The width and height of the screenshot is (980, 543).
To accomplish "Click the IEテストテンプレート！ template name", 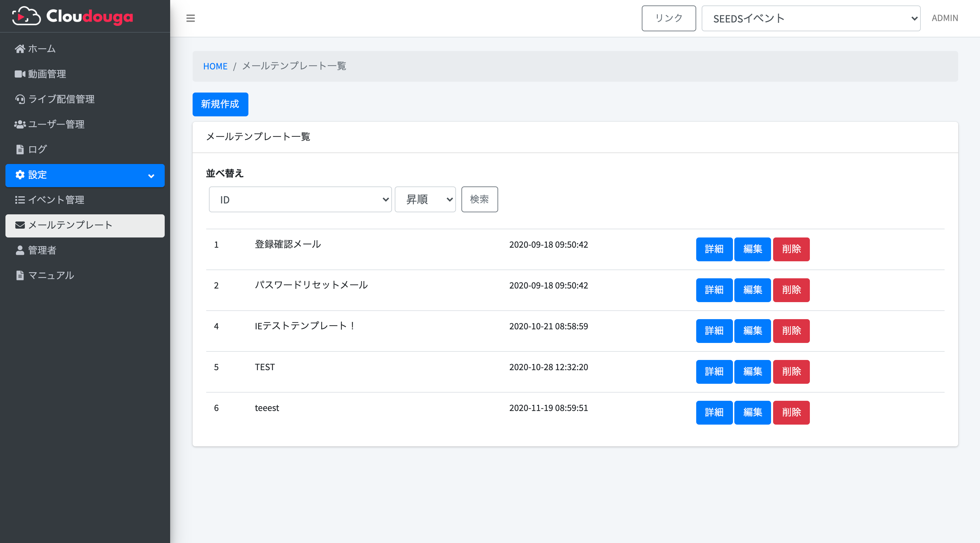I will (305, 326).
